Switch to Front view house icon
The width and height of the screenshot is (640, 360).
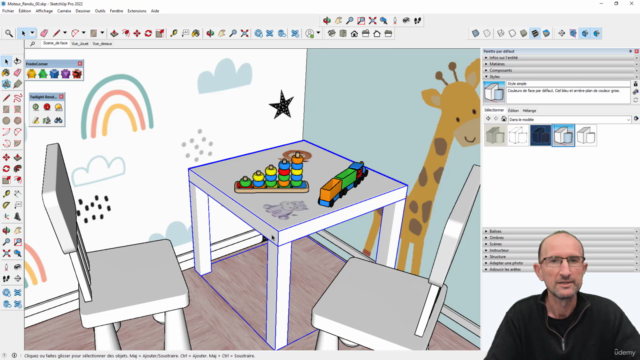coord(354,33)
